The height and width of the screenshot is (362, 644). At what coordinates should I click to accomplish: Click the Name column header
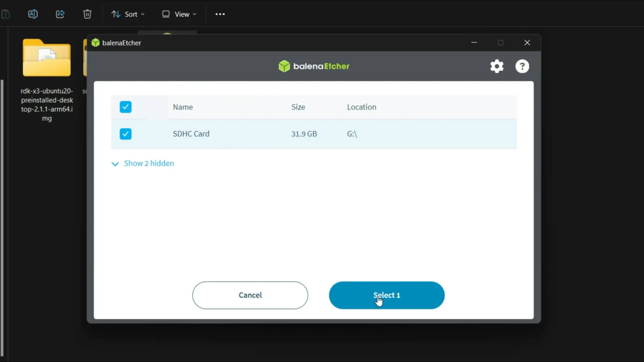click(x=183, y=107)
